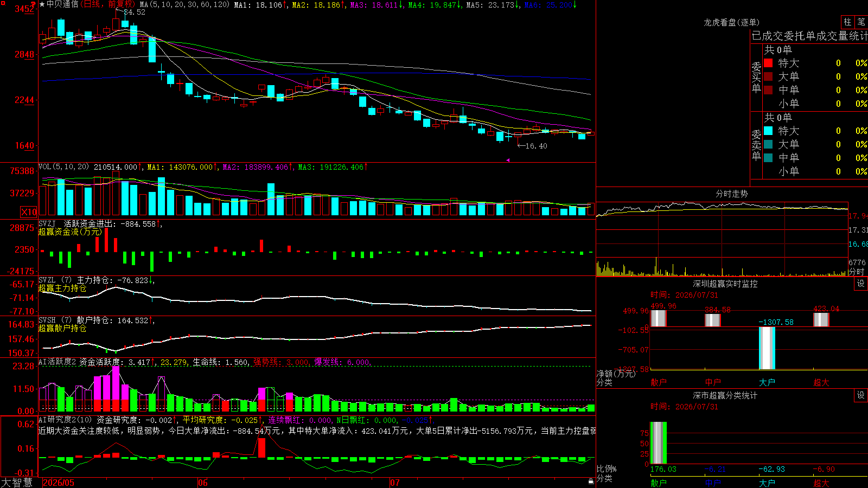Viewport: 868px width, 488px height.
Task: Click the stock name 中贝通信
Action: click(x=62, y=4)
